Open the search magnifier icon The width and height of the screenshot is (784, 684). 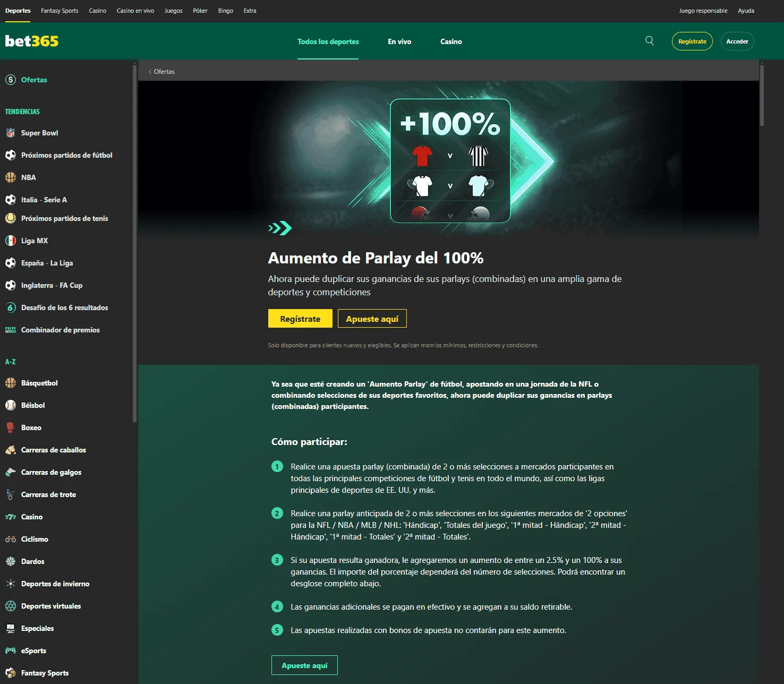[x=649, y=41]
